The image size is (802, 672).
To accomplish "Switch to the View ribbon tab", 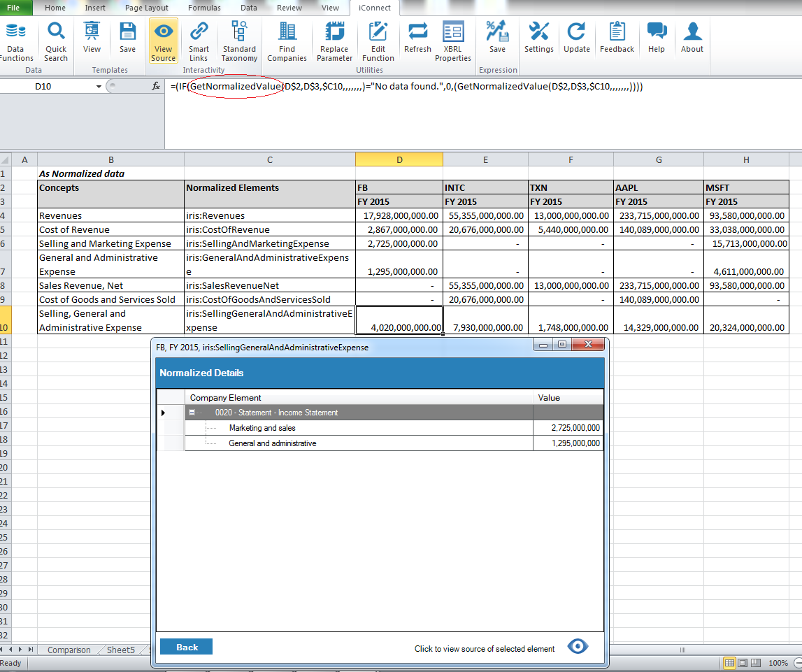I will click(330, 8).
